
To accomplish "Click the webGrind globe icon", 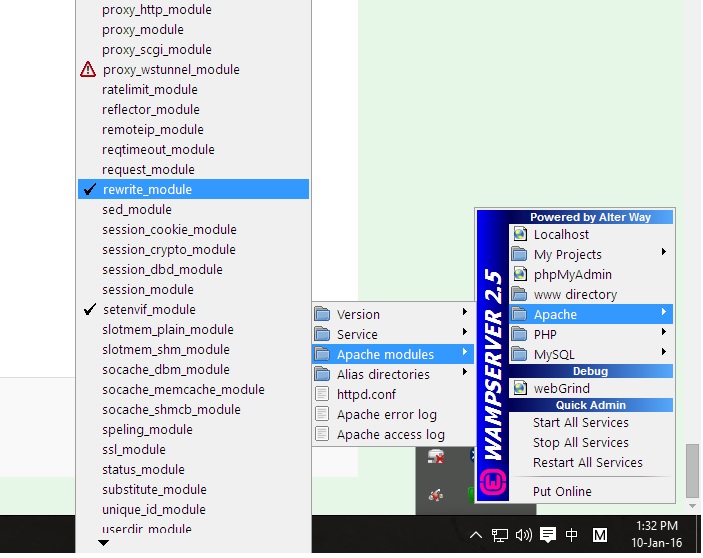I will coord(520,388).
